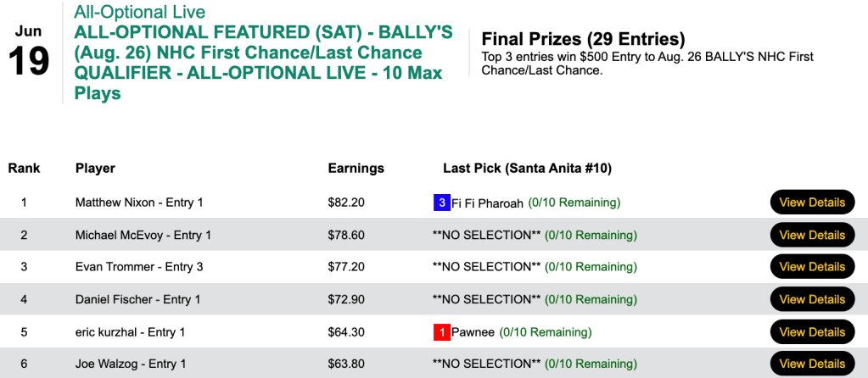Click the All-Optional Live heading
The width and height of the screenshot is (868, 378).
(x=140, y=13)
